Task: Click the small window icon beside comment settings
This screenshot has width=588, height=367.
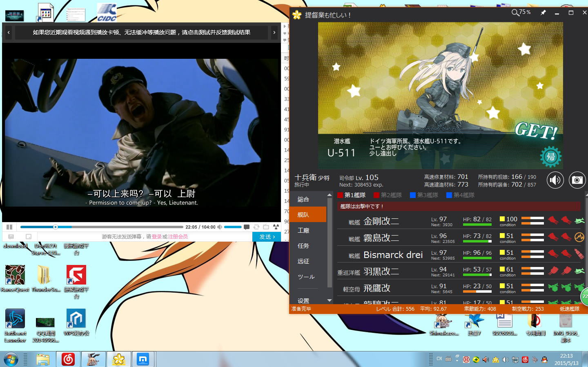Action: [29, 237]
